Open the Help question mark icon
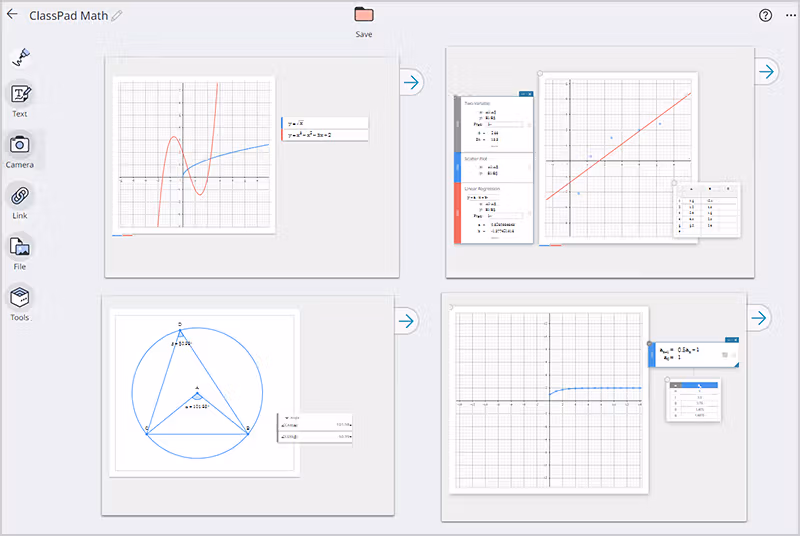Viewport: 800px width, 536px height. 766,15
